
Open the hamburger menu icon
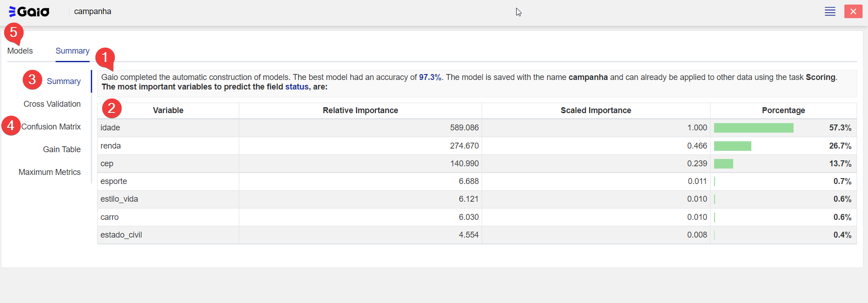click(x=830, y=11)
